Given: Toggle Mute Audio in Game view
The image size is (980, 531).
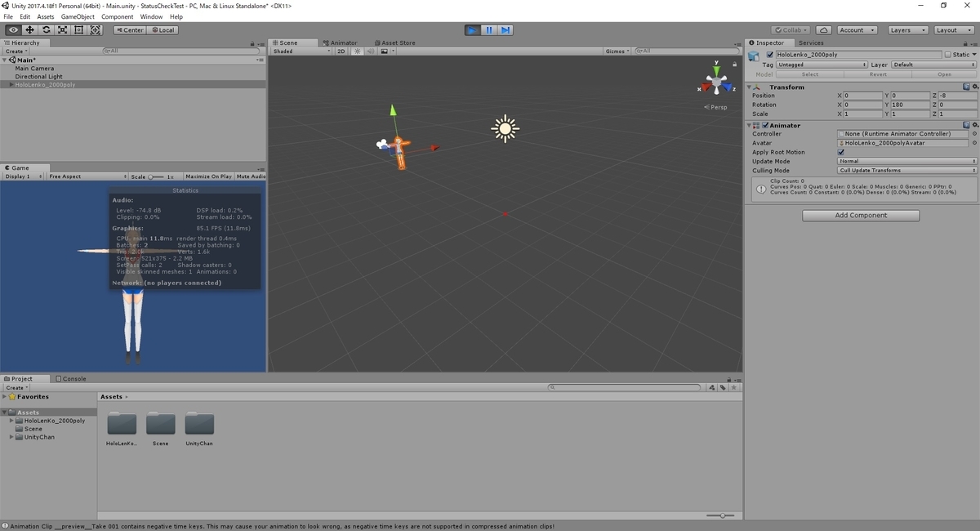Looking at the screenshot, I should pos(251,176).
